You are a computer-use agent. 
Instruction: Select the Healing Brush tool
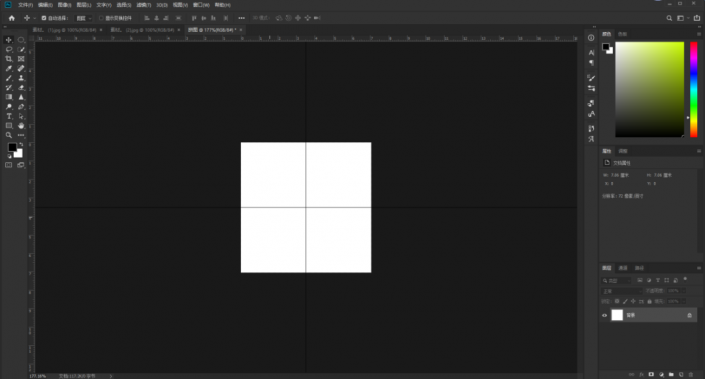tap(21, 68)
